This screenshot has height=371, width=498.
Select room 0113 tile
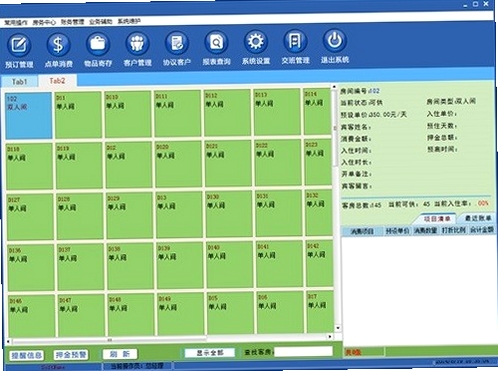coord(277,112)
